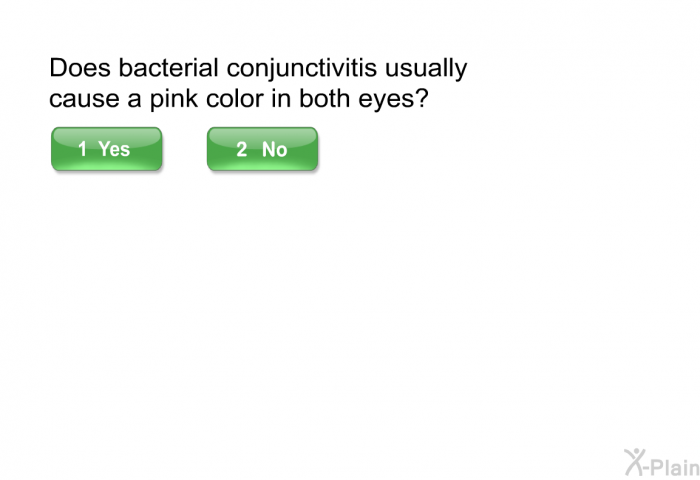Click the running figure icon in X-Plain logo
The height and width of the screenshot is (480, 700).
coord(636,462)
